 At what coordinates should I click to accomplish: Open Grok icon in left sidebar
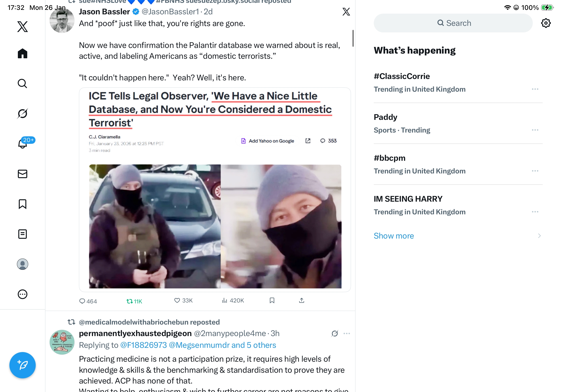[x=23, y=114]
